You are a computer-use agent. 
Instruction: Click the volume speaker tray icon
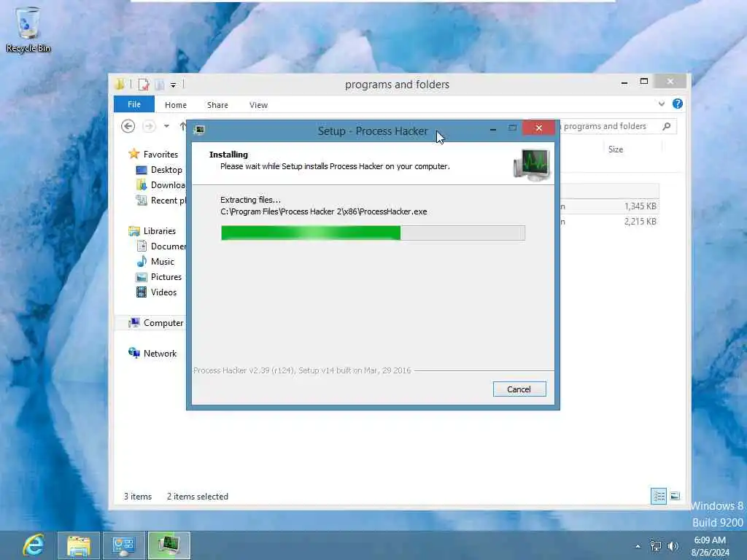pos(673,546)
